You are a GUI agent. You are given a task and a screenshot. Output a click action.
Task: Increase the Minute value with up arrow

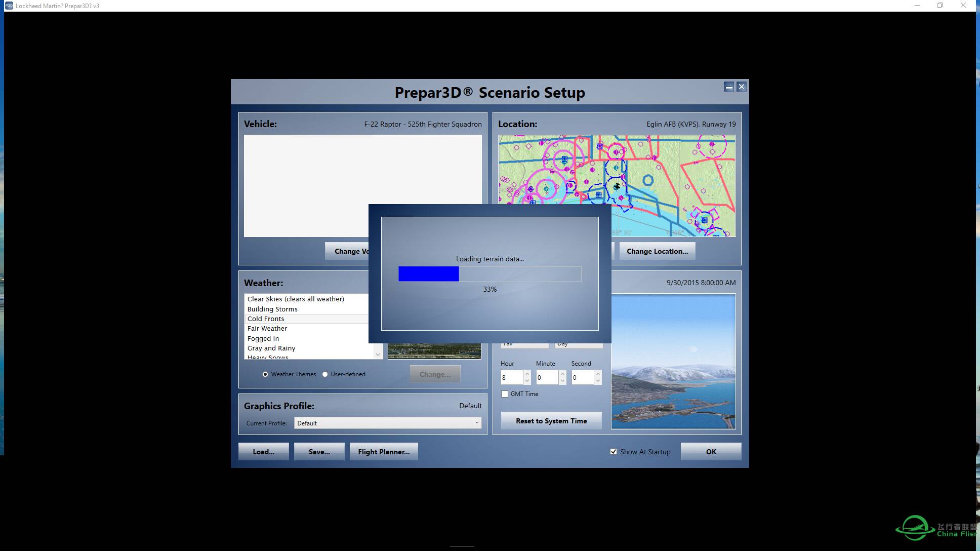pyautogui.click(x=562, y=374)
